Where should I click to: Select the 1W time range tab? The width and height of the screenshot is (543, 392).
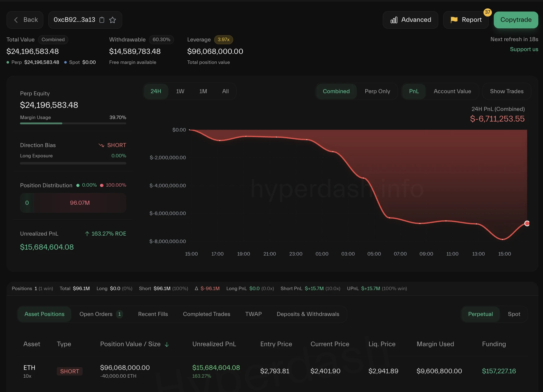pos(180,91)
